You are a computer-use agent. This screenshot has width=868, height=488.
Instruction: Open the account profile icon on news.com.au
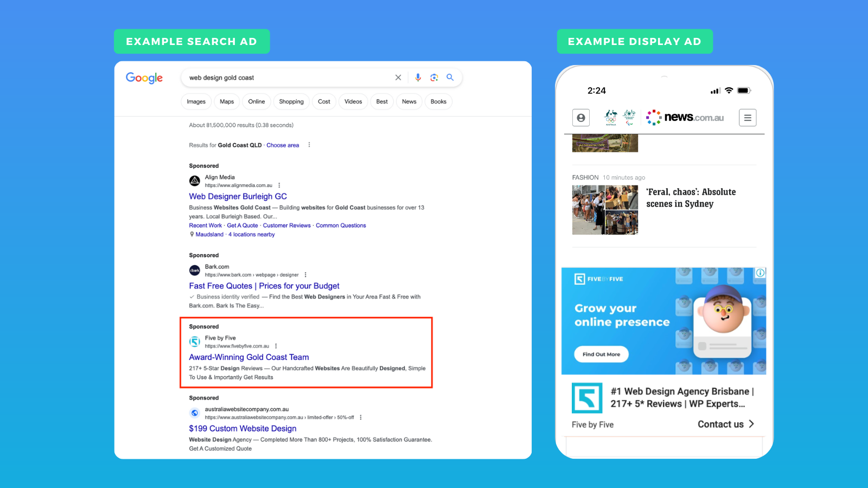[581, 118]
